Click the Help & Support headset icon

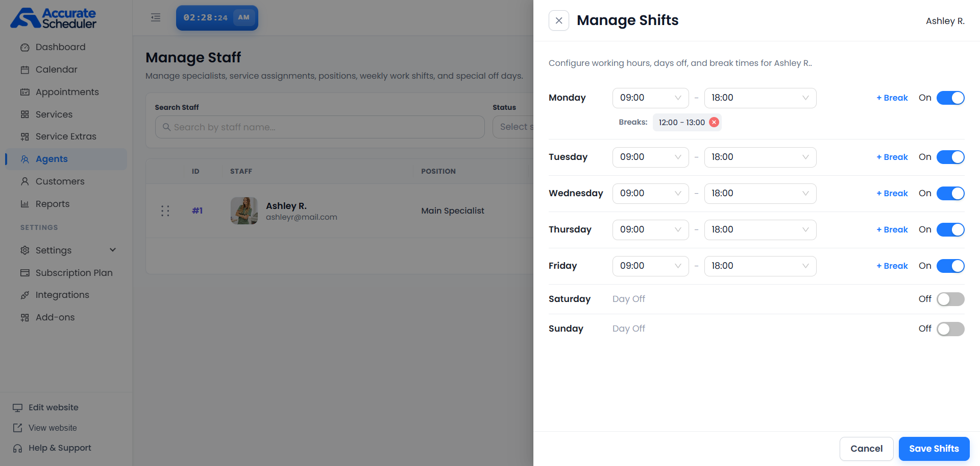[x=17, y=448]
